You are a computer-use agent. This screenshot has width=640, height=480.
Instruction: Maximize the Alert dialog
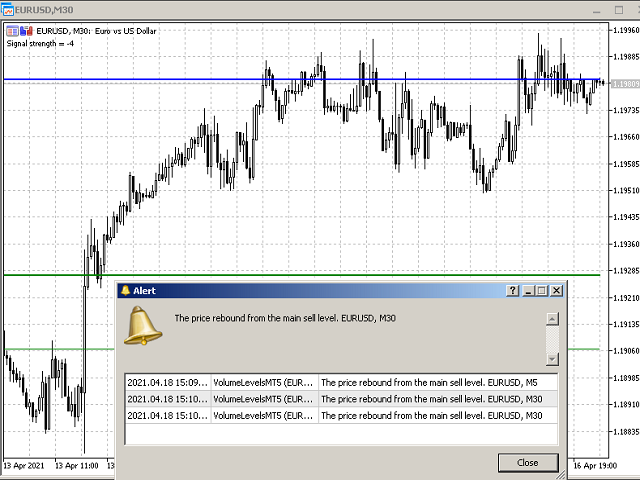[x=542, y=290]
